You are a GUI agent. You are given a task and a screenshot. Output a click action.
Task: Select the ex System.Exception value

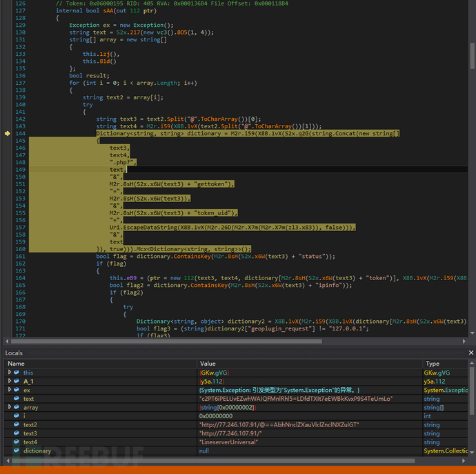[279, 390]
